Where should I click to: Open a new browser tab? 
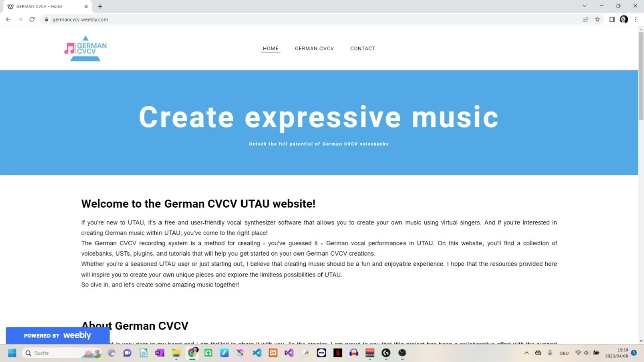[x=100, y=6]
